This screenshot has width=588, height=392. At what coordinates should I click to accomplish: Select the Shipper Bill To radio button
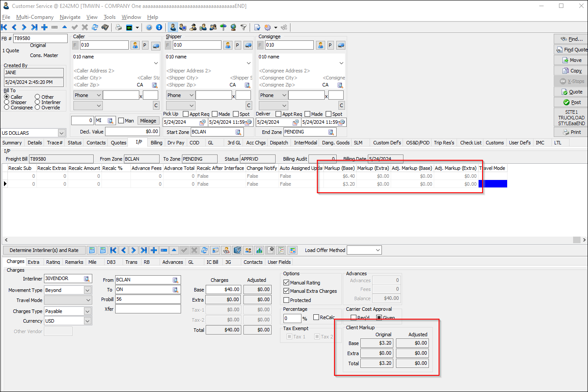pyautogui.click(x=7, y=102)
